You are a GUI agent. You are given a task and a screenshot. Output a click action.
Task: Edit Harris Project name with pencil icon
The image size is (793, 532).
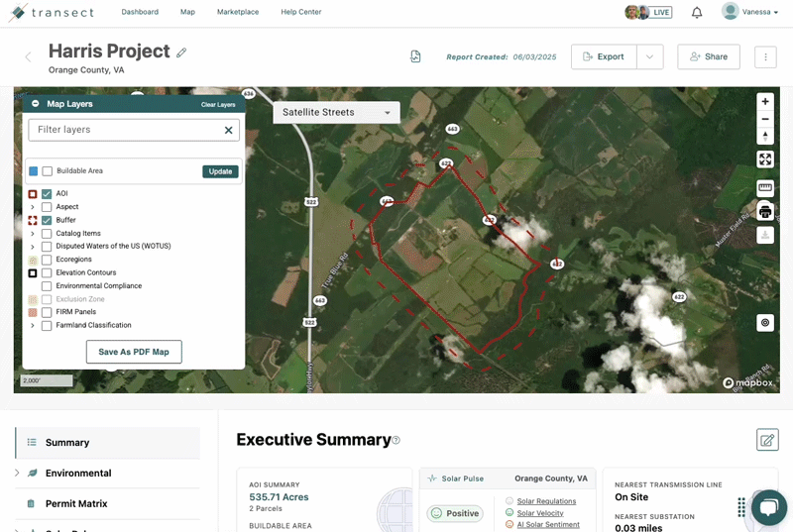click(x=181, y=53)
